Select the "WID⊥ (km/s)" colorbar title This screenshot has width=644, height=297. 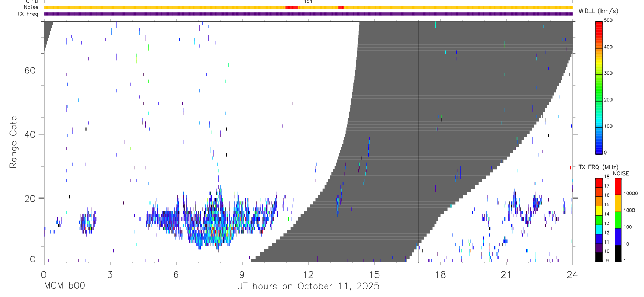[598, 10]
